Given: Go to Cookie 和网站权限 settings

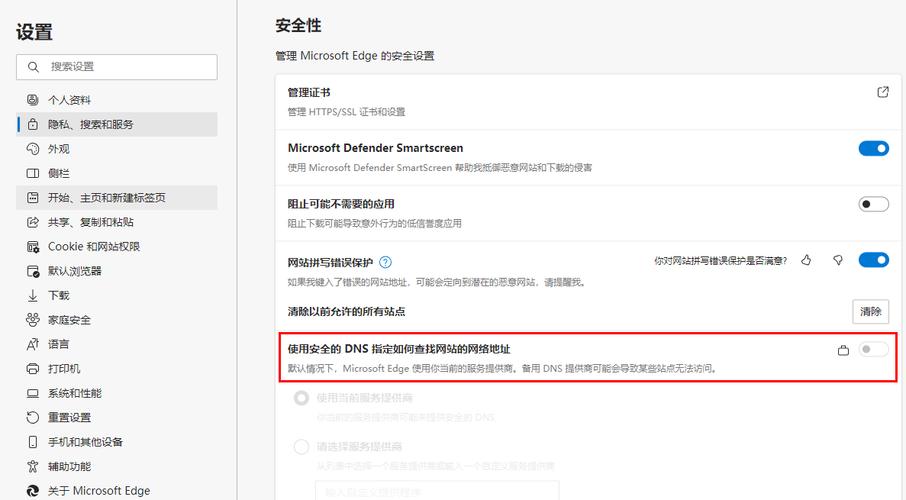Looking at the screenshot, I should click(x=117, y=247).
